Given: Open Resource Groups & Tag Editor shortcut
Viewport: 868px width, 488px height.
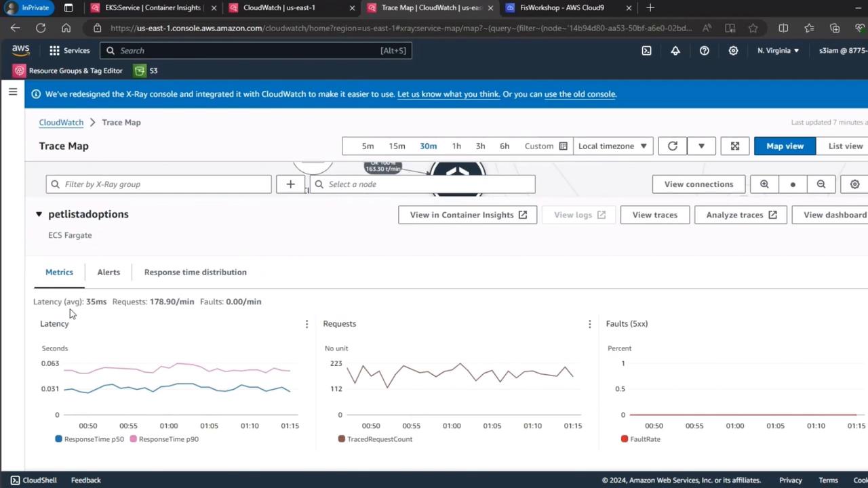Looking at the screenshot, I should 68,70.
